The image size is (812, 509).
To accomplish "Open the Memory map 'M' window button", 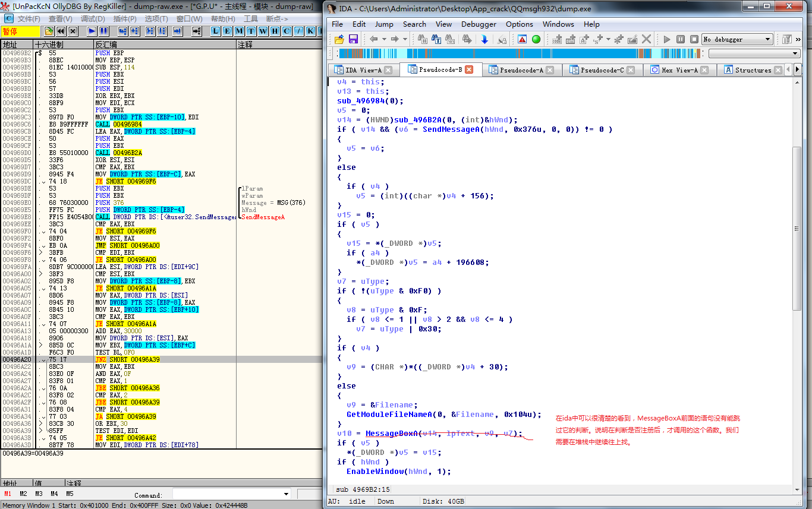I will tap(238, 31).
